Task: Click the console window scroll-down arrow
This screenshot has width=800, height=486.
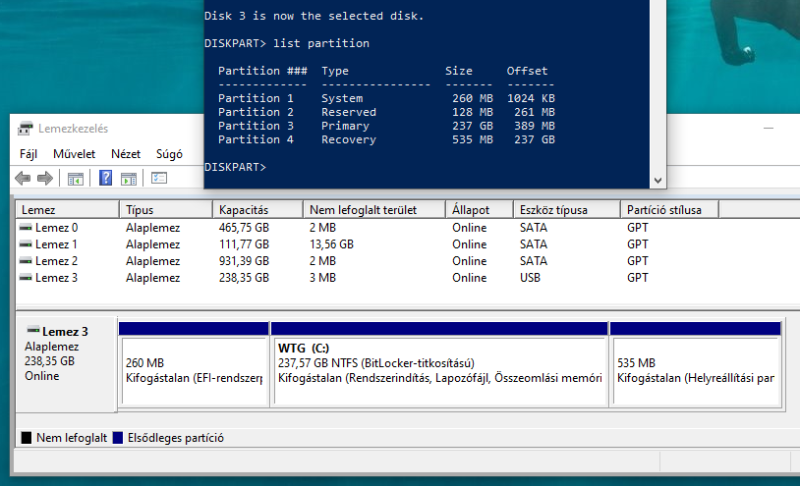Action: tap(658, 181)
